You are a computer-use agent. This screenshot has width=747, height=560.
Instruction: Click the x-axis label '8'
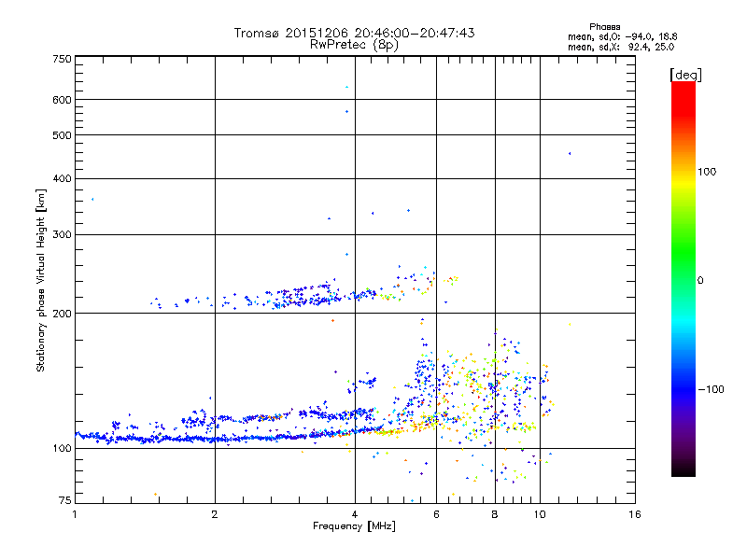pos(495,514)
